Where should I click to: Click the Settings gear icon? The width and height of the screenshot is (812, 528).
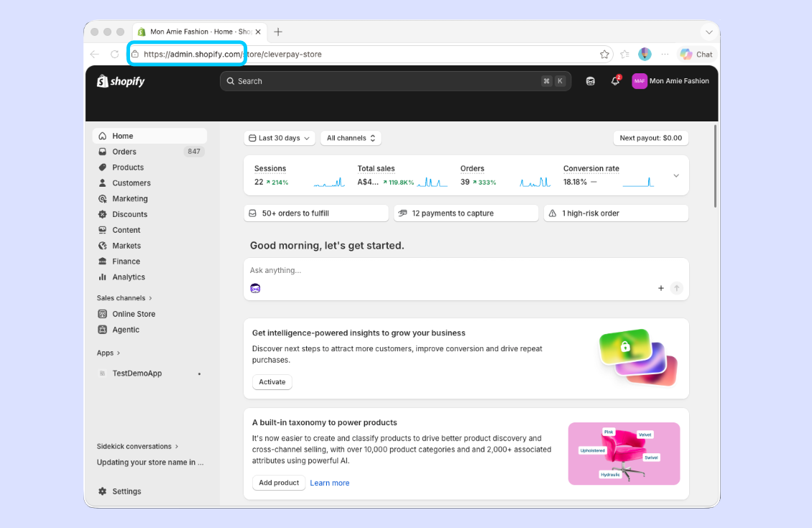coord(103,491)
